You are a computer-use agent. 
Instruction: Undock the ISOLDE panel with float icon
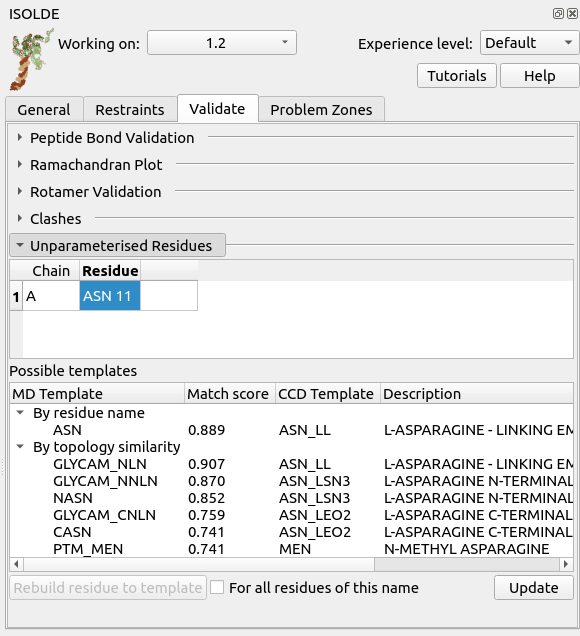click(x=558, y=14)
